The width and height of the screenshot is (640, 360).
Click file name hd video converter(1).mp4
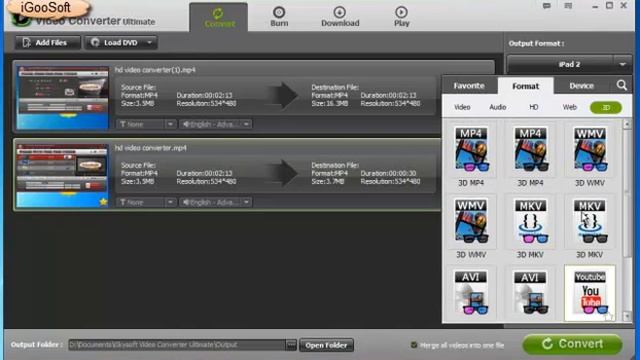[155, 70]
